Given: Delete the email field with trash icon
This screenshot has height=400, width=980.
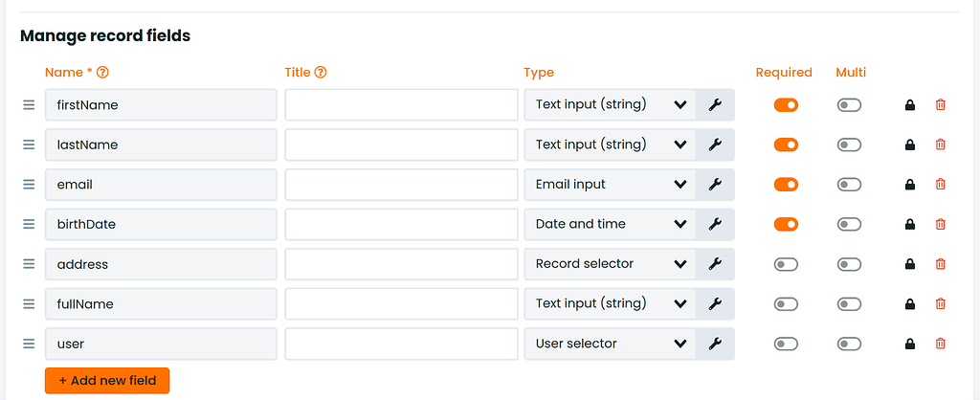Looking at the screenshot, I should click(x=940, y=185).
